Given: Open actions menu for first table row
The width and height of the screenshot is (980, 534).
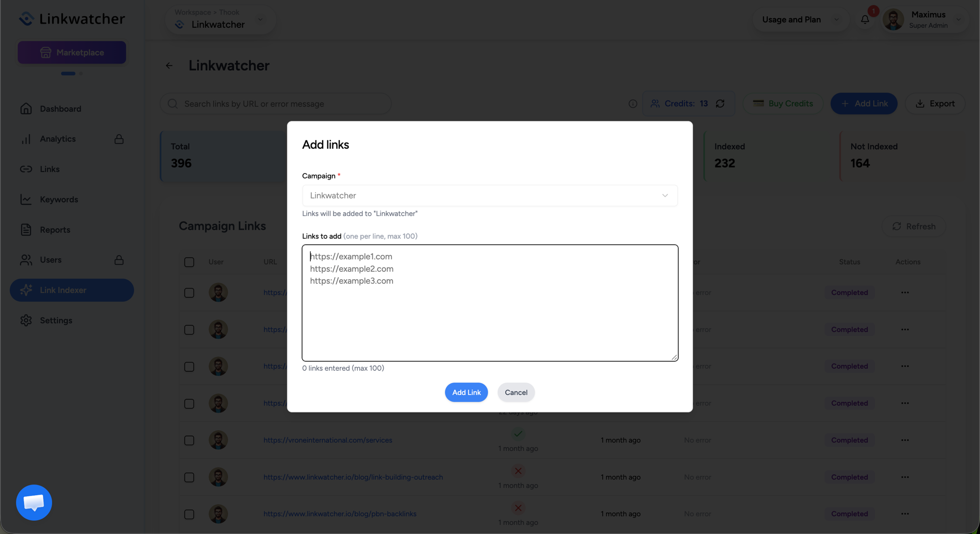Looking at the screenshot, I should tap(905, 292).
